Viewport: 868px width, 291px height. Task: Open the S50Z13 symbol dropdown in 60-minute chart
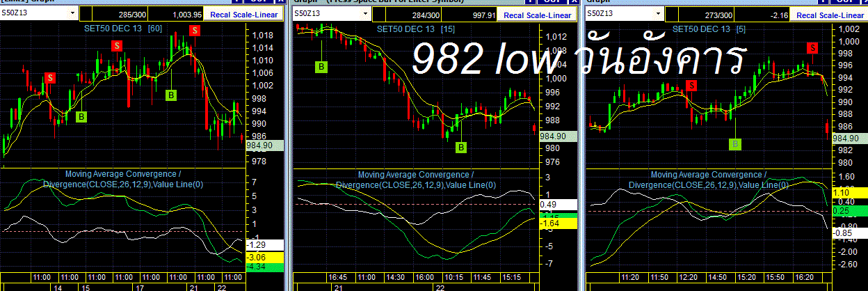click(x=72, y=13)
